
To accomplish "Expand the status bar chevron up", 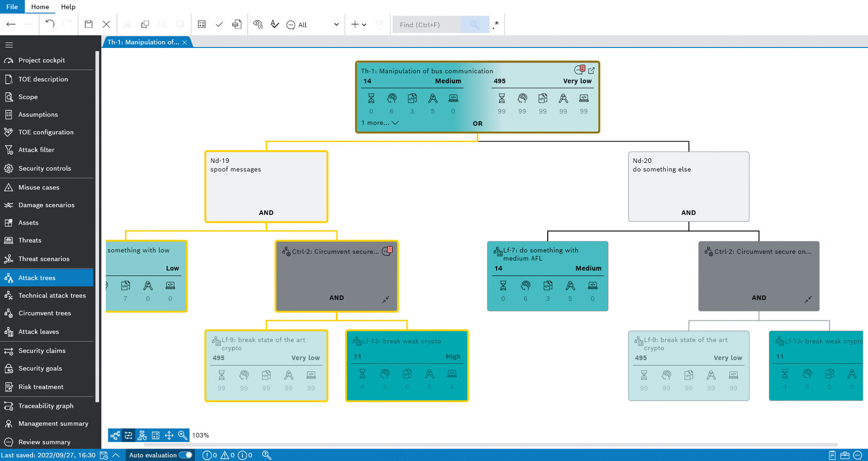I will point(116,455).
